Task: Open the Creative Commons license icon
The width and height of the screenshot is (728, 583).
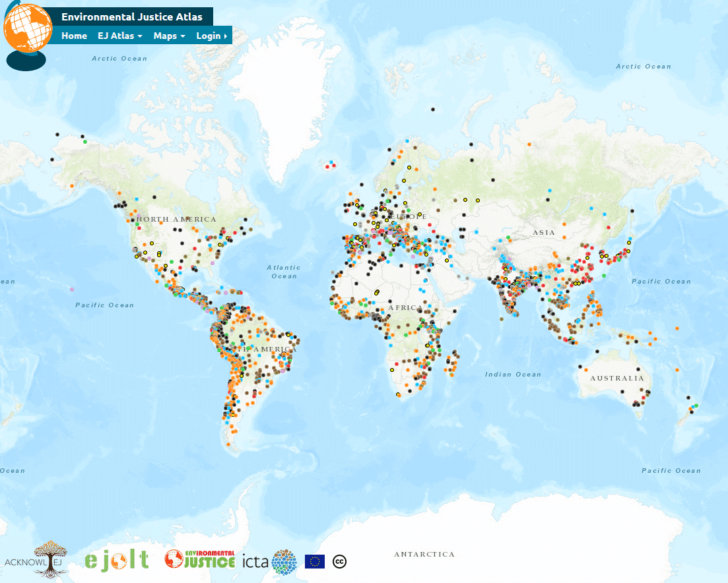Action: [340, 561]
